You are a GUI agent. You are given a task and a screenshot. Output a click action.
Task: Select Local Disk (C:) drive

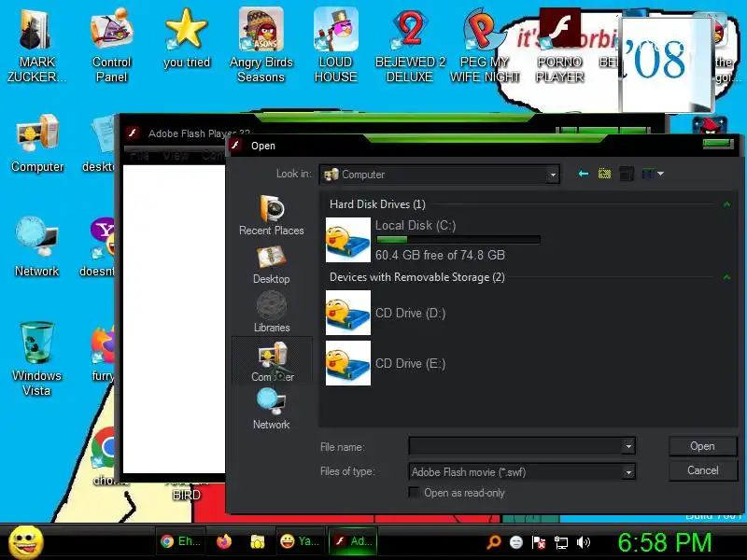pyautogui.click(x=433, y=240)
